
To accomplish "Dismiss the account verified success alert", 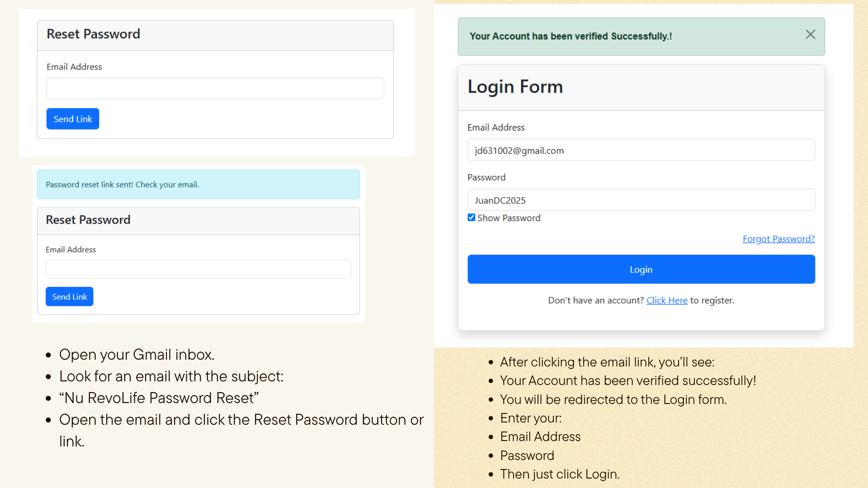I will 810,35.
